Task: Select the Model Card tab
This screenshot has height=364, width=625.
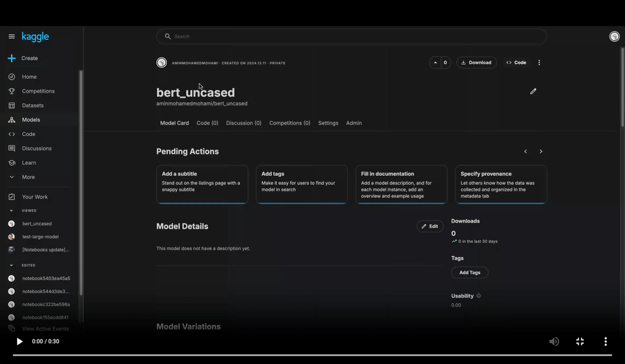Action: click(174, 123)
